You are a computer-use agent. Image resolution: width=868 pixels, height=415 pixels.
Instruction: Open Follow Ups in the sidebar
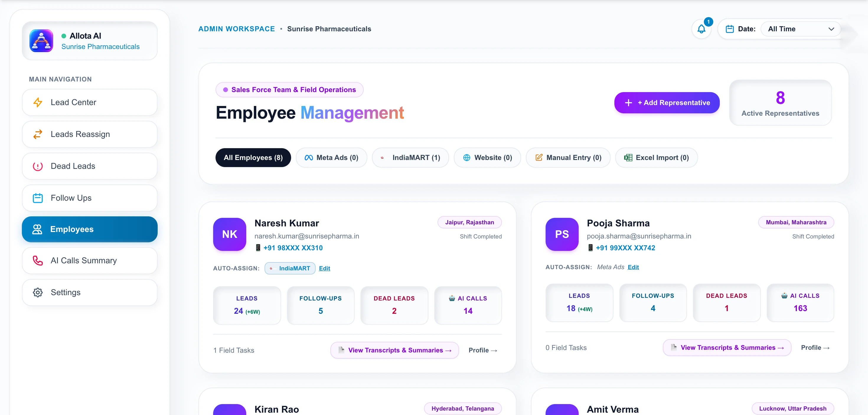click(x=90, y=198)
